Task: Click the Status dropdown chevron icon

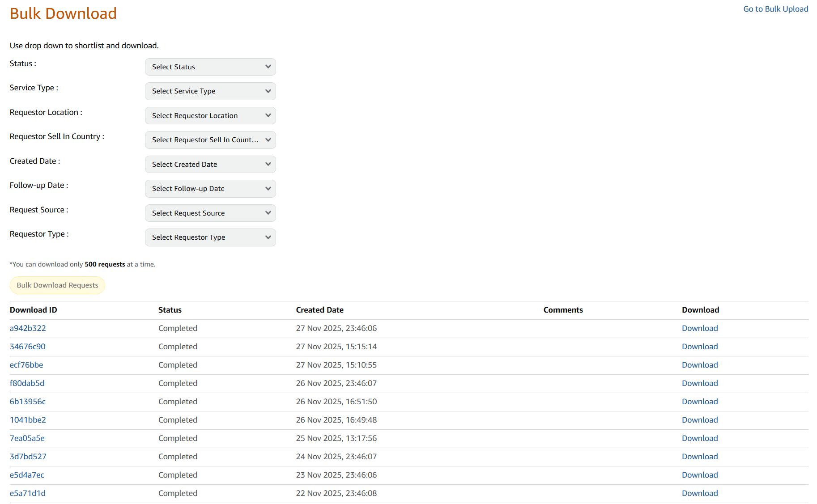Action: (268, 67)
